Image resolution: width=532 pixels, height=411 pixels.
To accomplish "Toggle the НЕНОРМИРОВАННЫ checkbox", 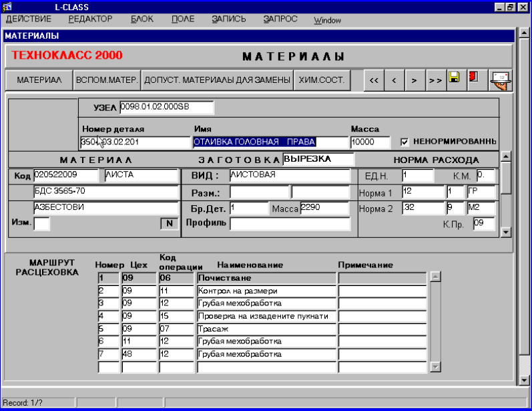I will pos(405,142).
